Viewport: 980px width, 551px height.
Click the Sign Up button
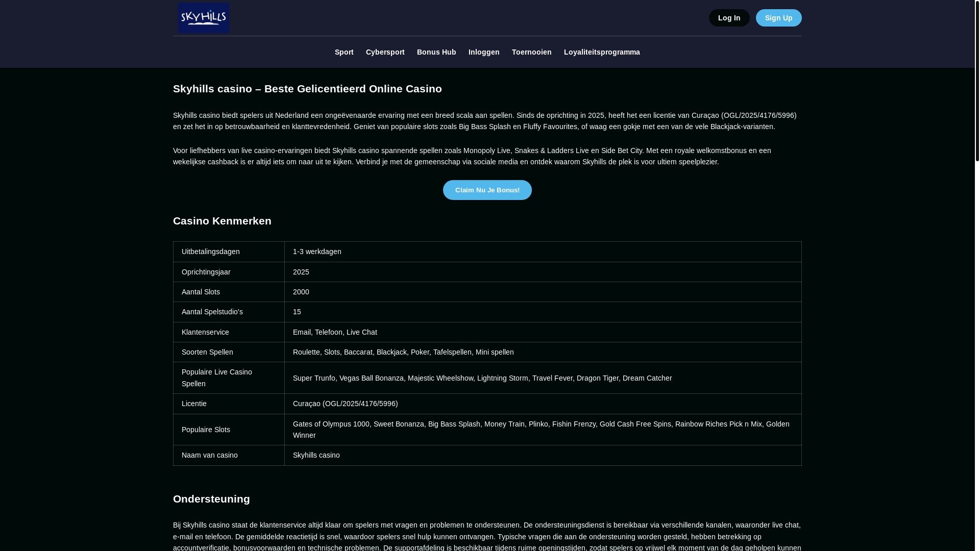coord(778,18)
